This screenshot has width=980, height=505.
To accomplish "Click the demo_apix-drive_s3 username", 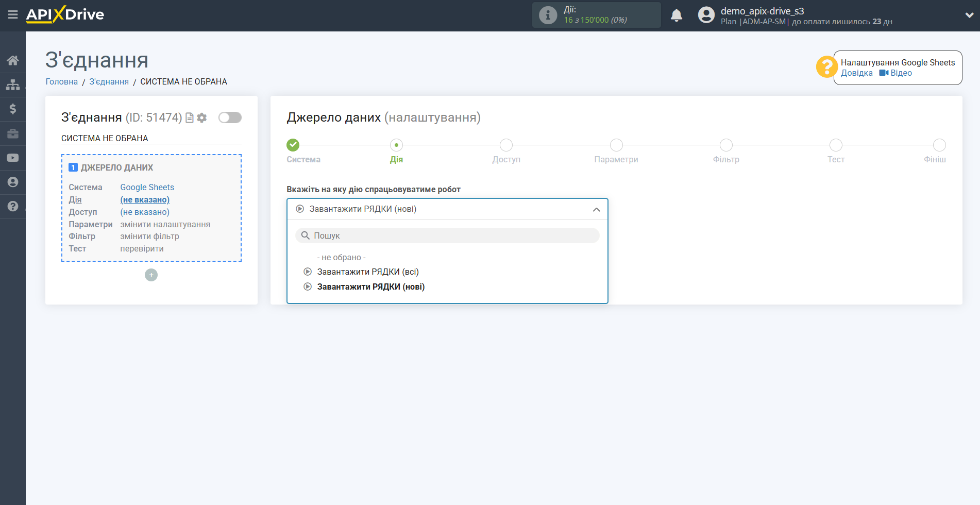I will [763, 11].
